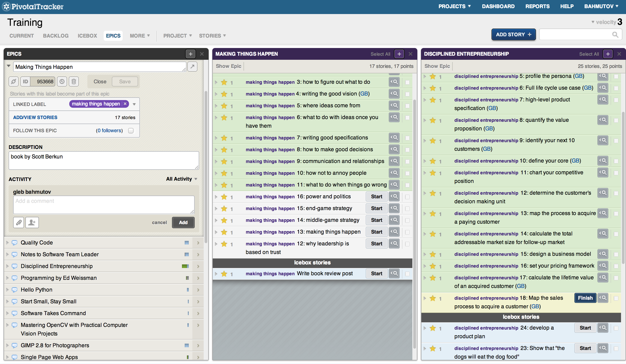Open epic in own panel arrow icon
Image resolution: width=626 pixels, height=364 pixels.
[x=192, y=67]
